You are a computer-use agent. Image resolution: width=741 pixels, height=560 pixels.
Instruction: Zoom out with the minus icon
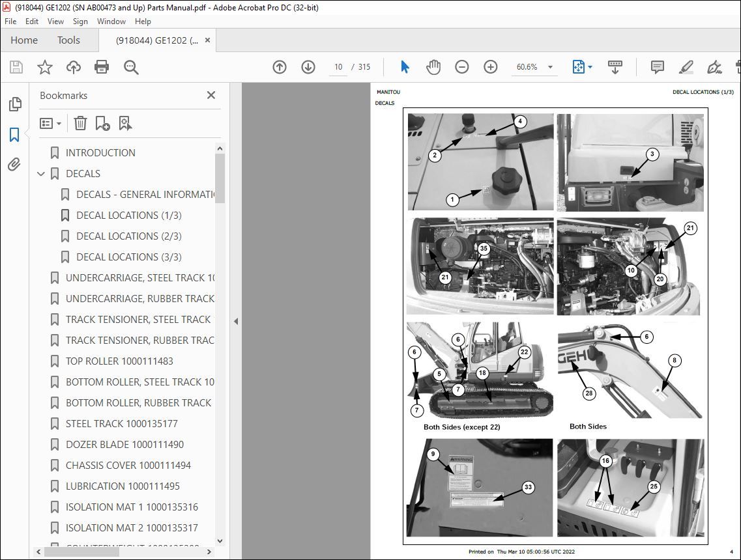[461, 66]
